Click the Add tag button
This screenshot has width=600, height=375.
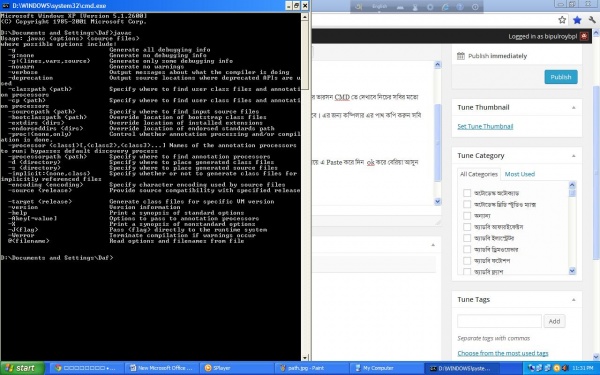(554, 321)
